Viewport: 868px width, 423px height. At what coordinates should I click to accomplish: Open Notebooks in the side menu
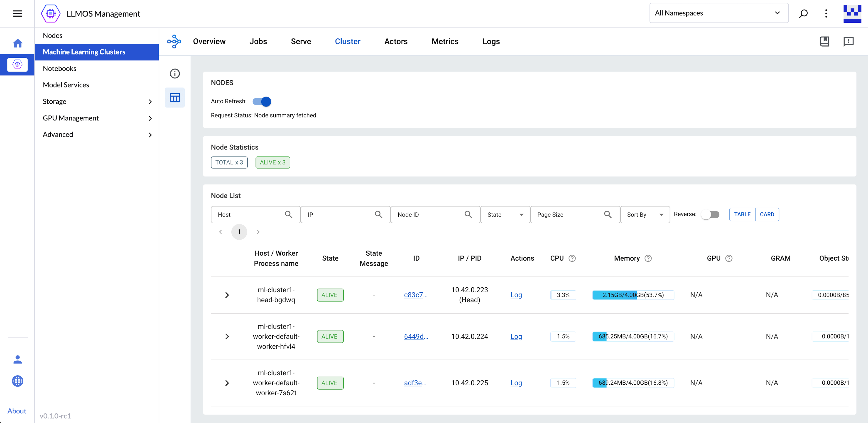point(60,68)
